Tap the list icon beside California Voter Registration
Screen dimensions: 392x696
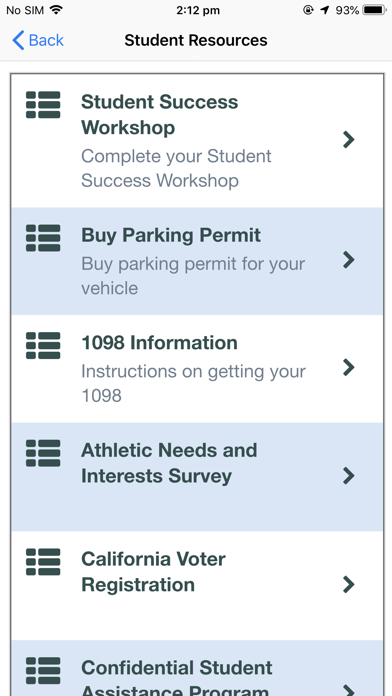[43, 562]
